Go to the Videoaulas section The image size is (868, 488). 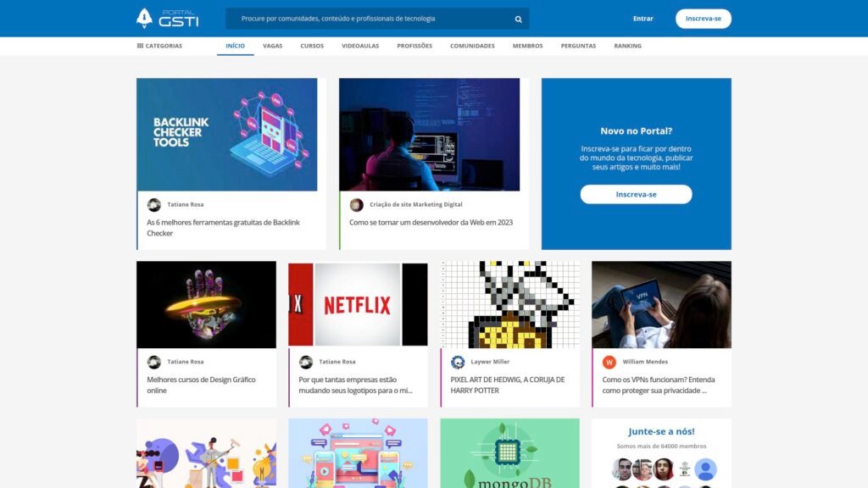pos(360,46)
